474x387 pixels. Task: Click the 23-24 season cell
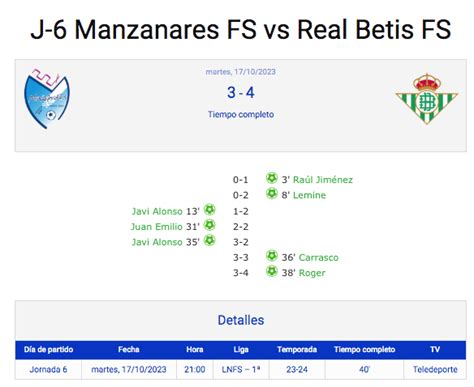coord(297,369)
